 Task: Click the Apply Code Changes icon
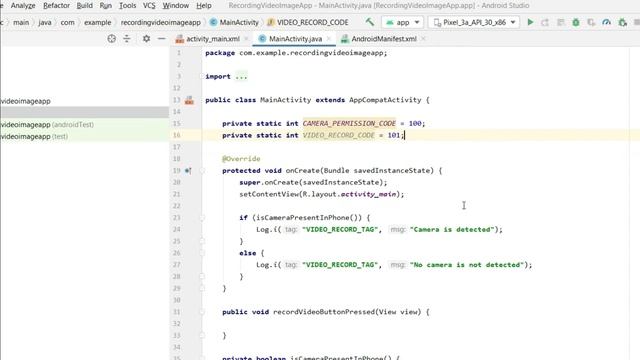[x=561, y=22]
